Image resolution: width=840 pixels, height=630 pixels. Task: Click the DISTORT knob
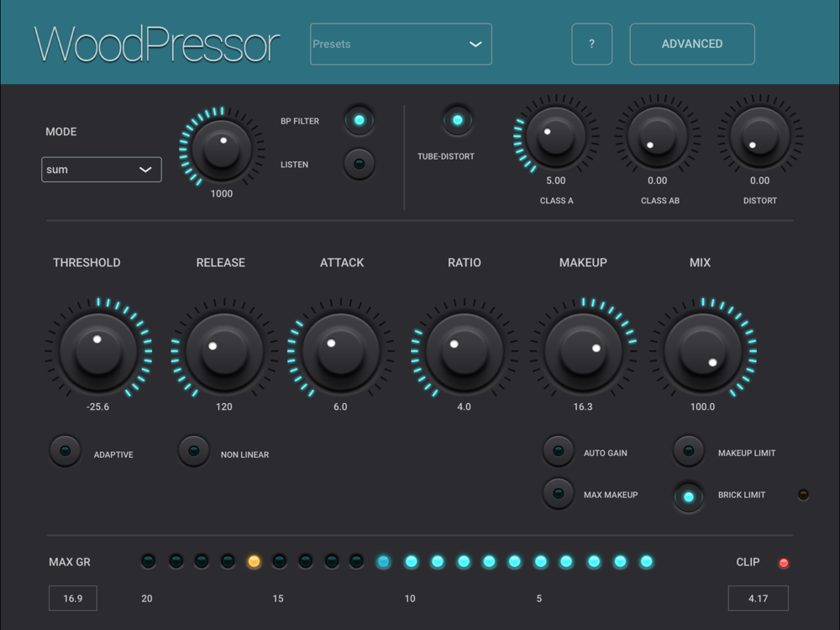760,137
